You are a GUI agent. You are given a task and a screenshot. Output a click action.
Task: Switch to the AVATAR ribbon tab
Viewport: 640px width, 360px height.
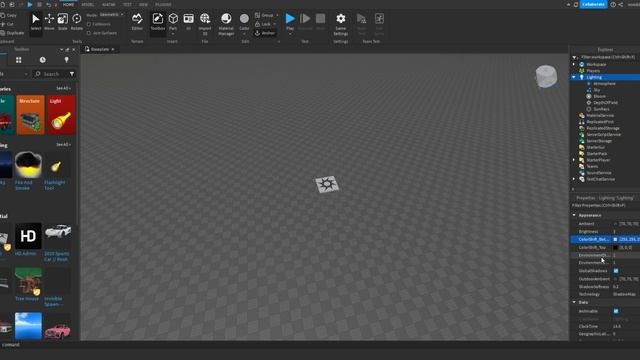[109, 4]
